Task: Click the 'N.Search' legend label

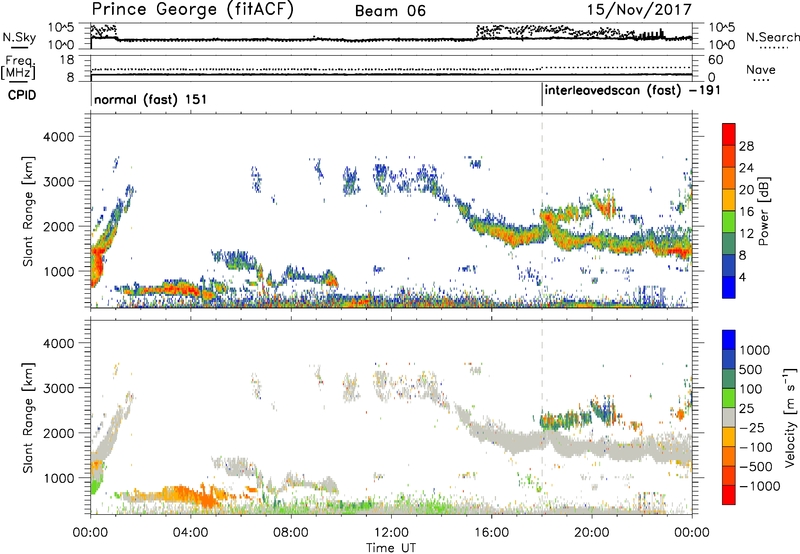Action: [772, 37]
